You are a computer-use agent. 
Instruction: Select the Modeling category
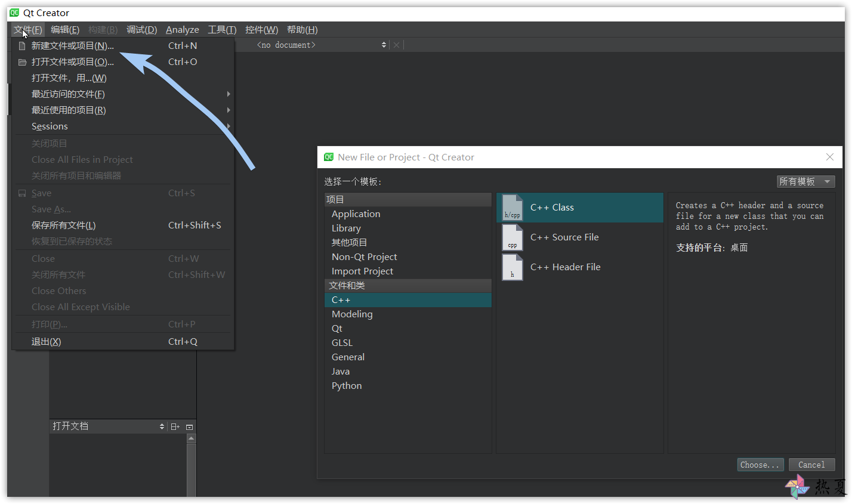tap(408, 314)
